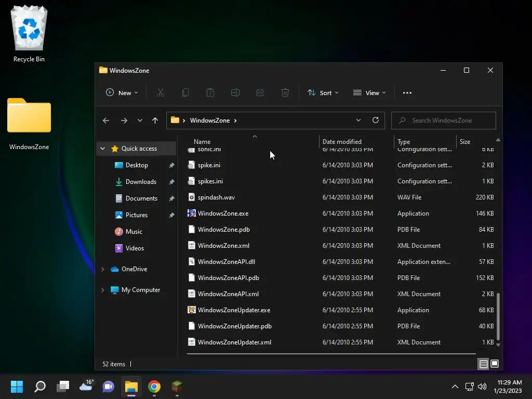This screenshot has width=532, height=399.
Task: Expand address bar history dropdown
Action: 358,120
